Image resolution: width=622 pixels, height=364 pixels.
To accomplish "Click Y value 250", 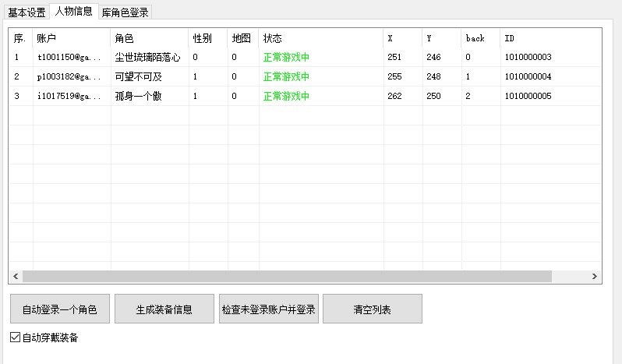I will (x=433, y=96).
